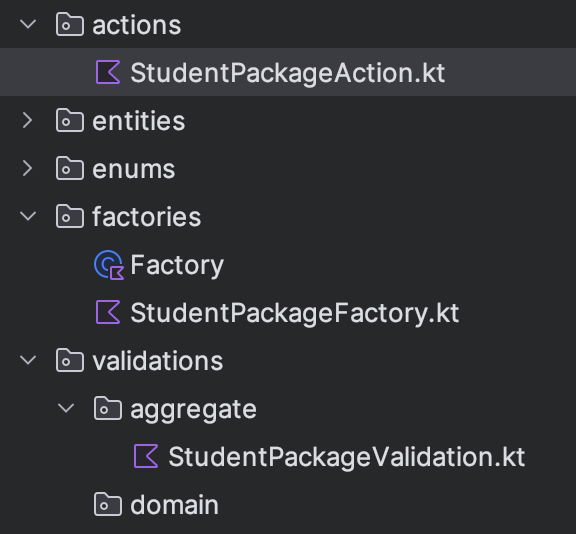Click the Factory Kotlin class icon
This screenshot has width=576, height=534.
click(x=109, y=265)
